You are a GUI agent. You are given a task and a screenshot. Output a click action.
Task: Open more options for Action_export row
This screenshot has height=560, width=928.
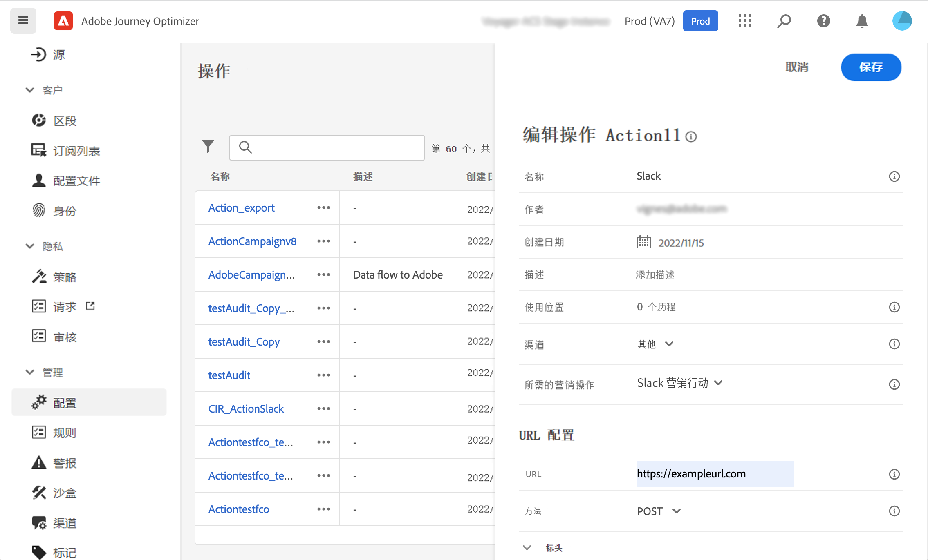click(323, 208)
